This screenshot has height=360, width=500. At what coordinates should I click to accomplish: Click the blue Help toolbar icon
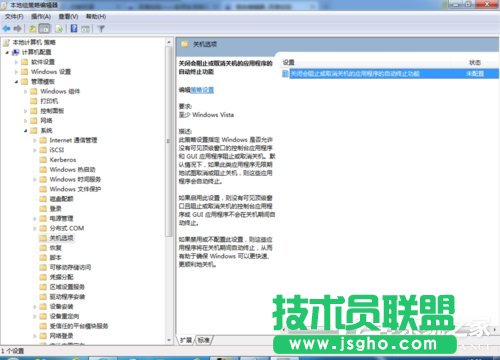[74, 29]
